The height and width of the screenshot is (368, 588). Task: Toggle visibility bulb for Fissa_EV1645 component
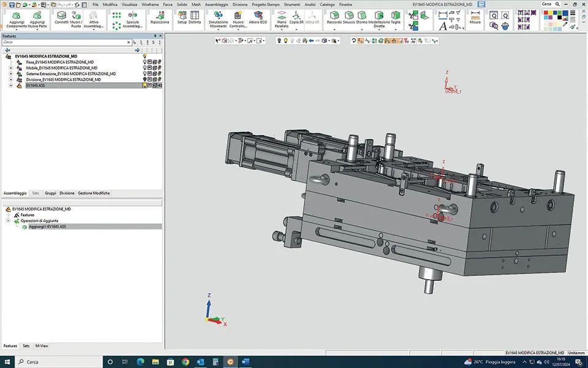[x=145, y=62]
